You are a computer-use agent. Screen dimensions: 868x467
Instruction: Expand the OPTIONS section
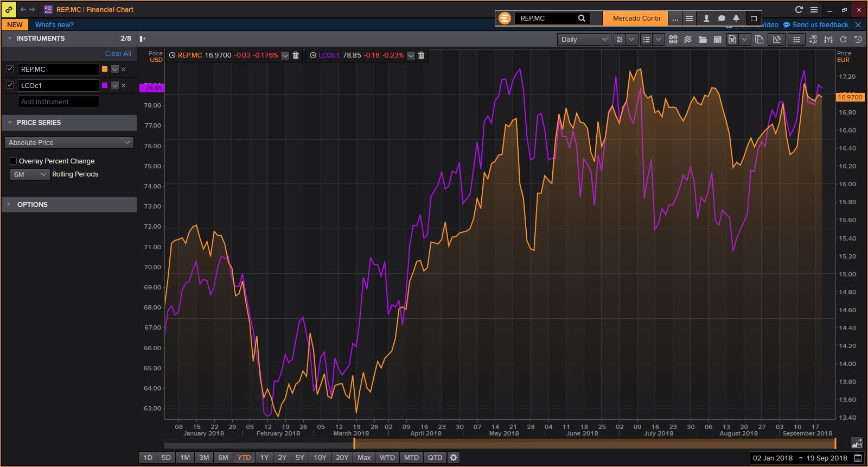10,205
